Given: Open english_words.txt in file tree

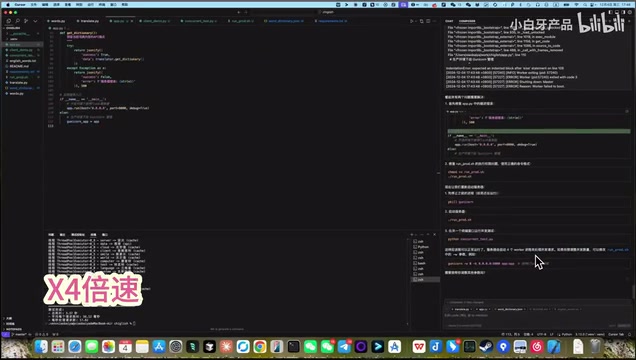Looking at the screenshot, I should (x=21, y=61).
